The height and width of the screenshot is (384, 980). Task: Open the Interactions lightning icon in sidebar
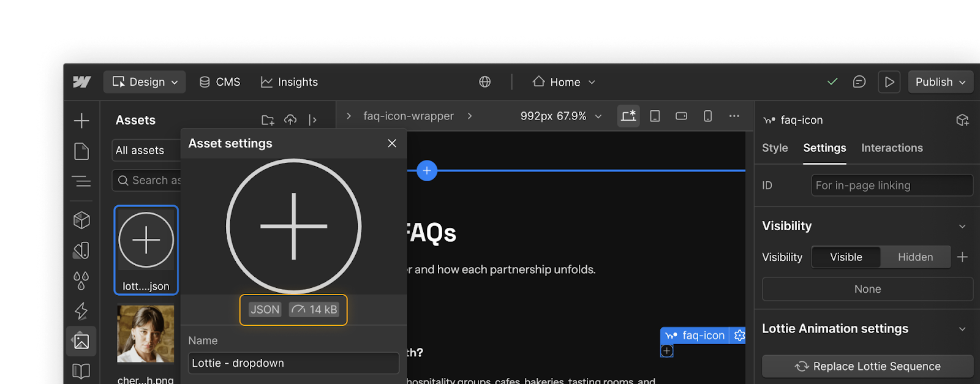(x=81, y=311)
